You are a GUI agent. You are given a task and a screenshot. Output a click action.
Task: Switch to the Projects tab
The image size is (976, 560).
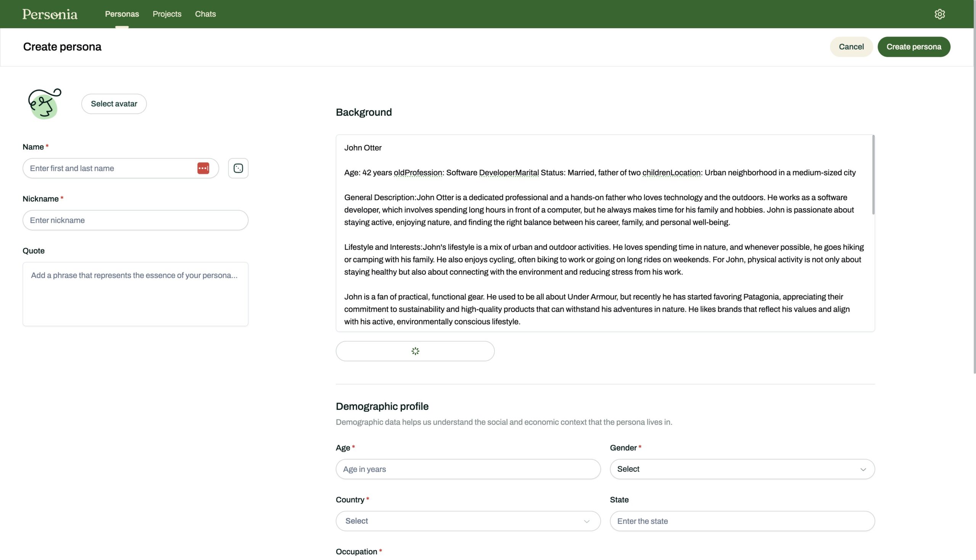pos(167,14)
